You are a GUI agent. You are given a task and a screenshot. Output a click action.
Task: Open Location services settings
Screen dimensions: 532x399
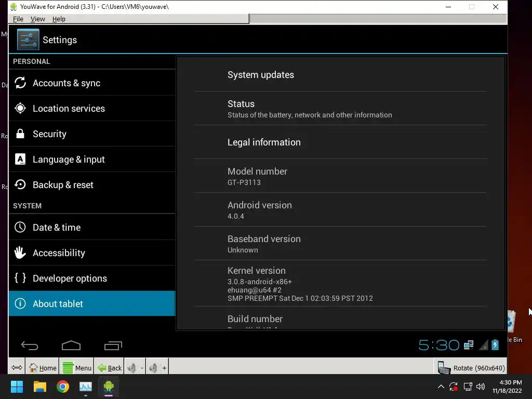click(x=92, y=108)
